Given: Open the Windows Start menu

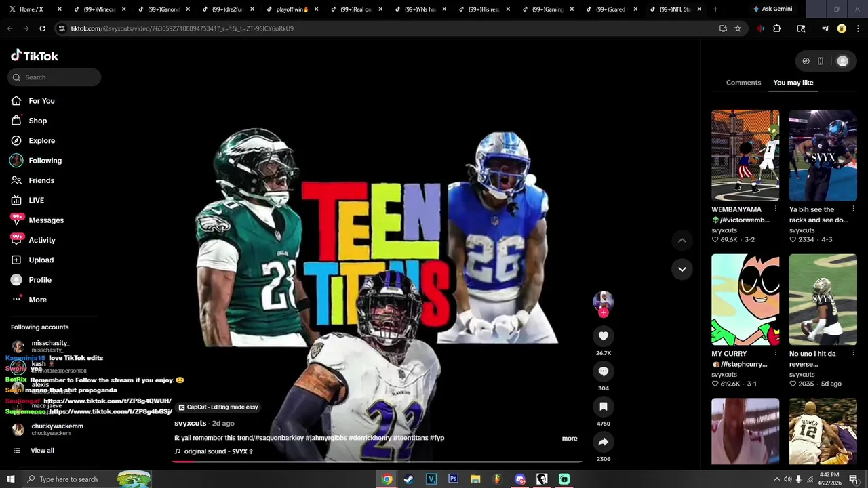Looking at the screenshot, I should click(x=11, y=479).
